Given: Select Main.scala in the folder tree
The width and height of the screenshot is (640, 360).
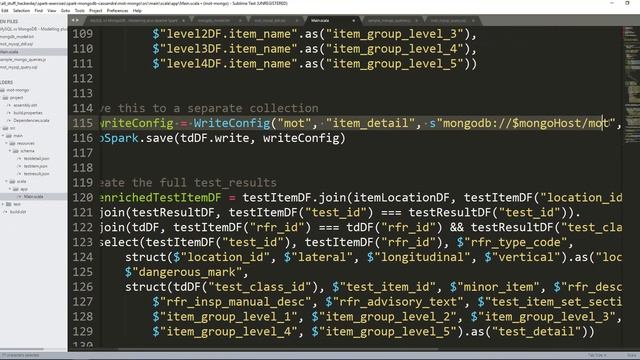Looking at the screenshot, I should click(x=33, y=196).
